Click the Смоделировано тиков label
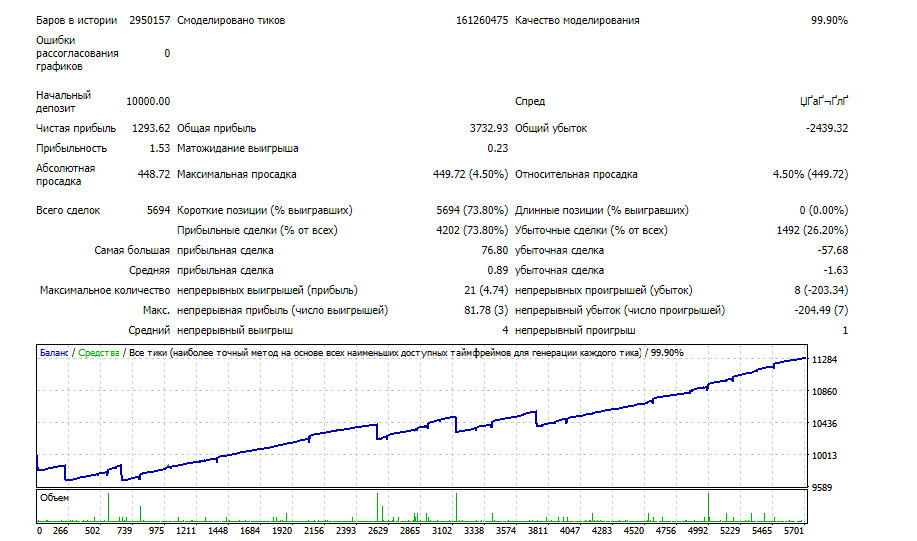Viewport: 917px width, 541px height. (x=231, y=20)
